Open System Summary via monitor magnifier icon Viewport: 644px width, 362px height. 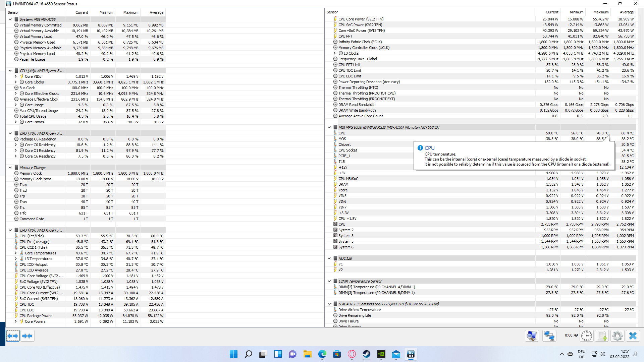[531, 336]
